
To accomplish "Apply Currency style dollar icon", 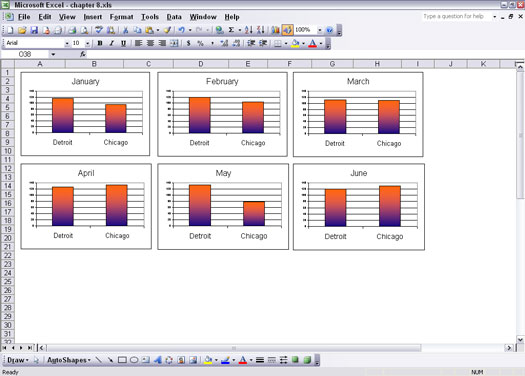I will click(x=189, y=43).
